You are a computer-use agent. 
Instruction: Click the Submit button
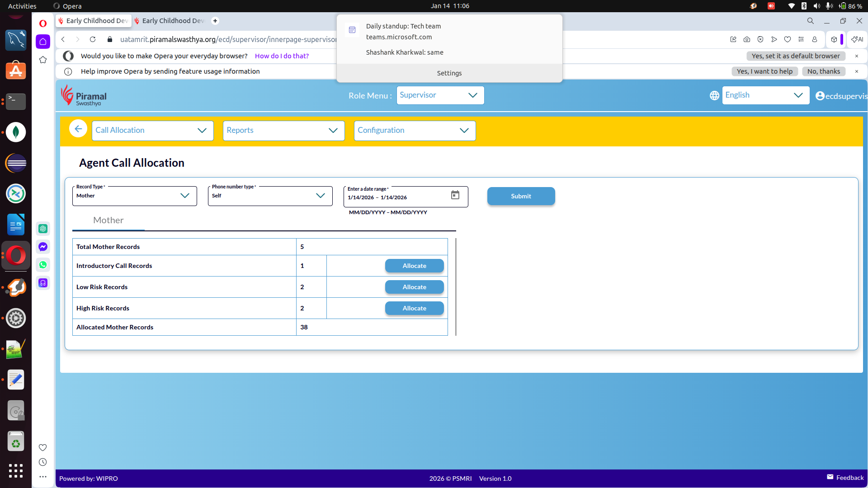click(521, 196)
